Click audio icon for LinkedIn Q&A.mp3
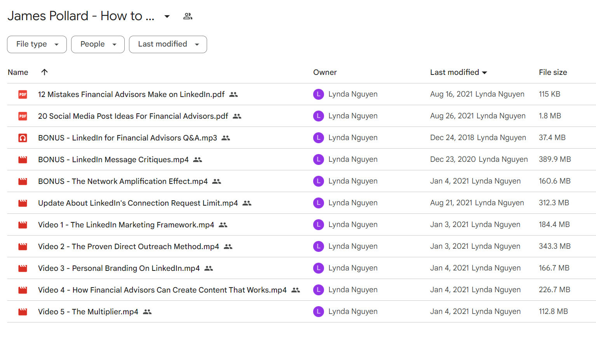The height and width of the screenshot is (364, 596). point(23,138)
